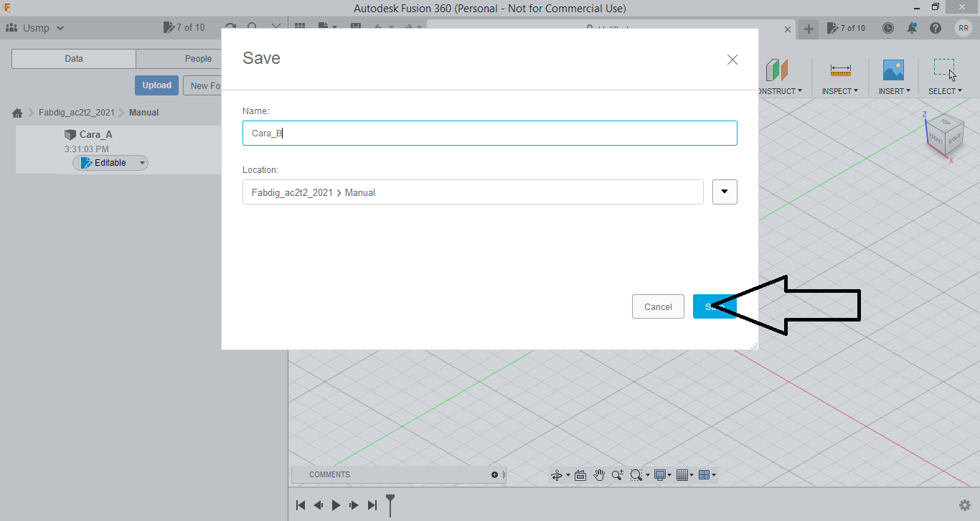Open Display Settings monitor icon
Viewport: 980px width, 521px height.
[x=660, y=475]
